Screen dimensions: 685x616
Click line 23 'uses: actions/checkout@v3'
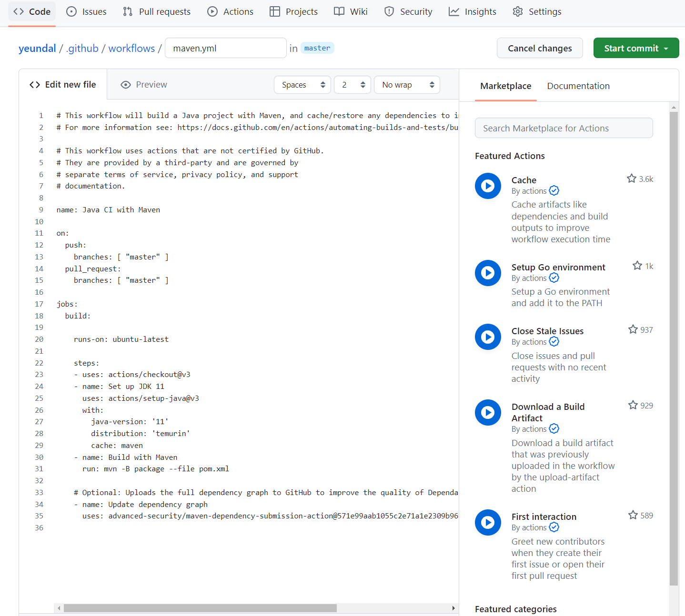point(136,375)
